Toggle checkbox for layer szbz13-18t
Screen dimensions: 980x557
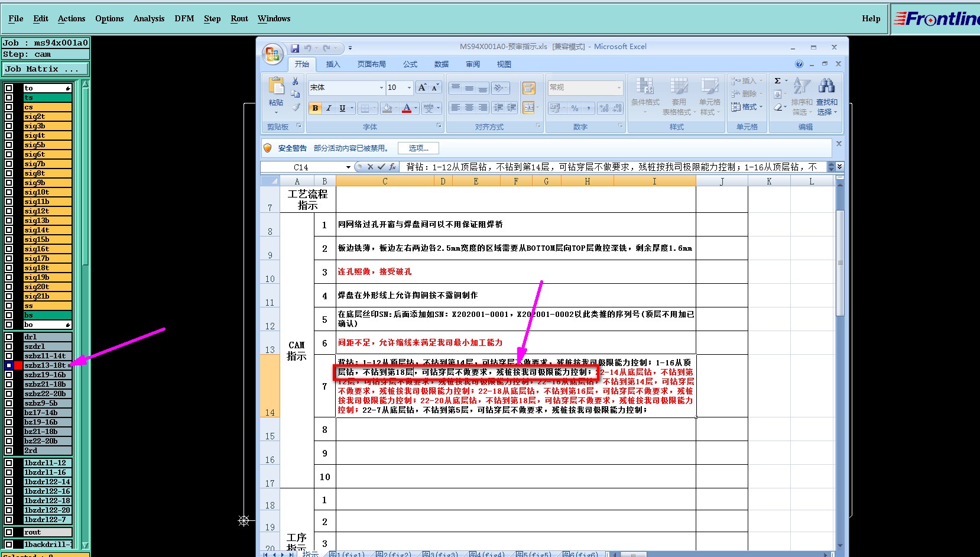coord(9,365)
